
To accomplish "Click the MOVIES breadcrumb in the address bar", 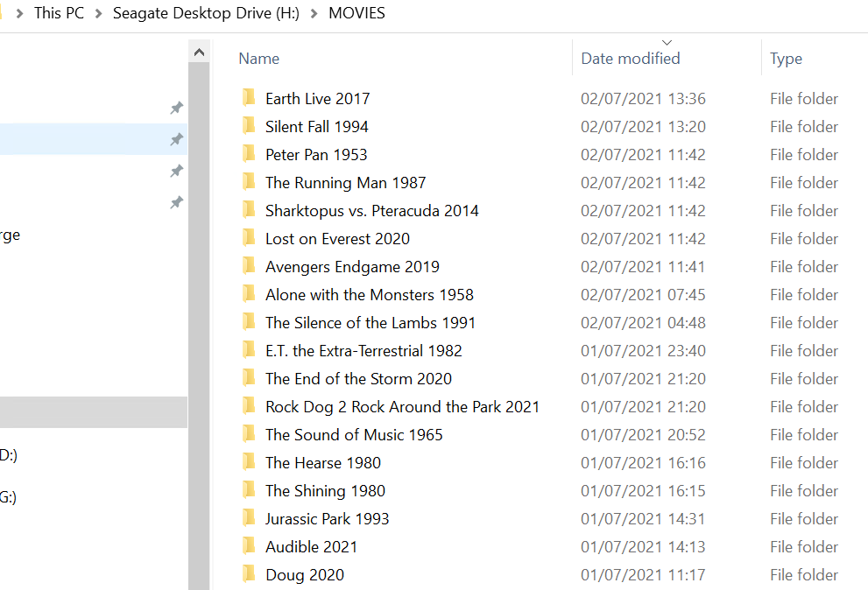I will (x=356, y=13).
